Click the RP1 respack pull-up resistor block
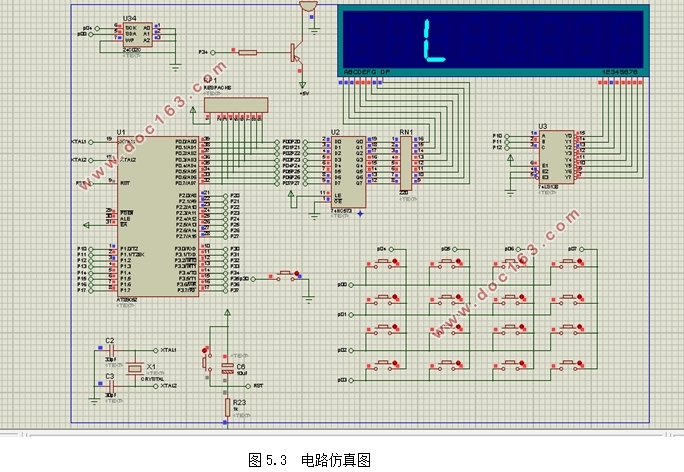Image resolution: width=684 pixels, height=472 pixels. coord(236,105)
